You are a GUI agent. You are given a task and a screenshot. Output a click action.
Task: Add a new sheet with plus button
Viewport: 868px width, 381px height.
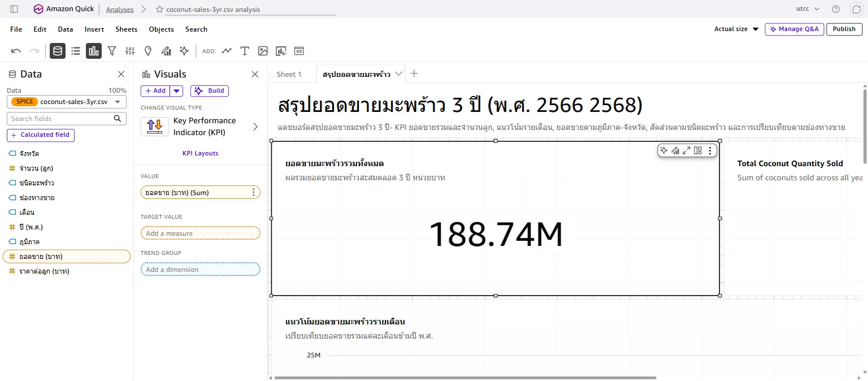pyautogui.click(x=414, y=73)
